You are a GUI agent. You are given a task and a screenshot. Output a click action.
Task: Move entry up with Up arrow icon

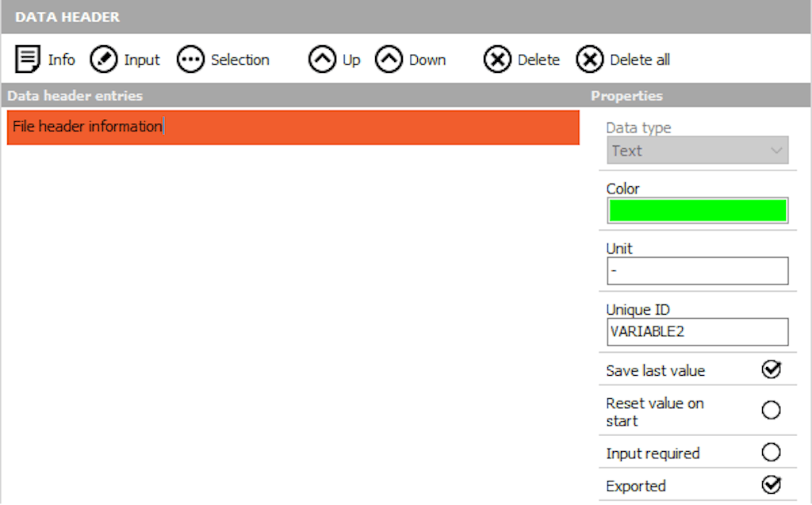pos(322,59)
